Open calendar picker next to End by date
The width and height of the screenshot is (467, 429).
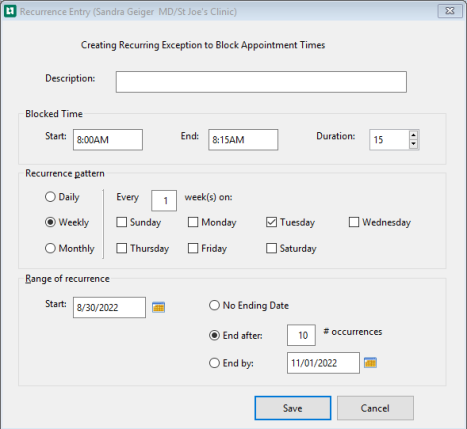(x=370, y=362)
